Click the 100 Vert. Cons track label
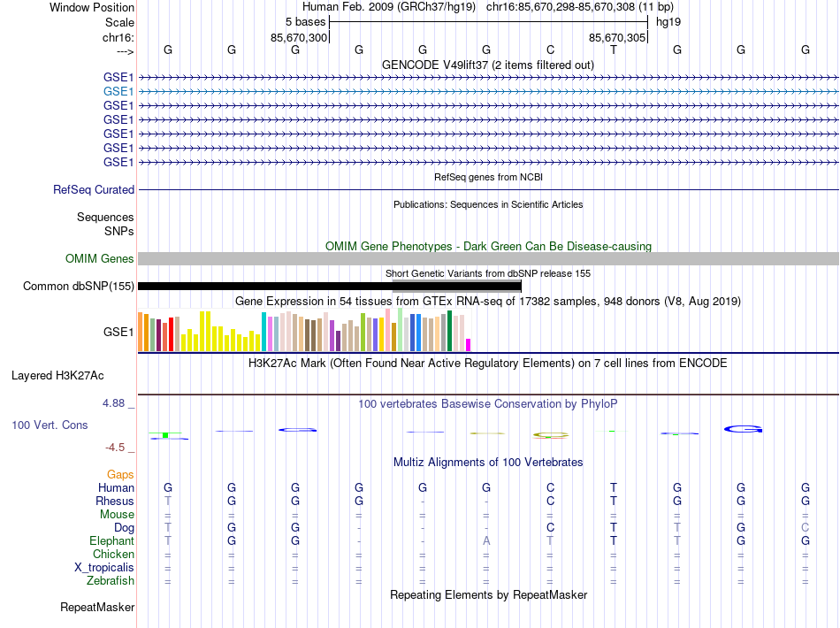Image resolution: width=840 pixels, height=628 pixels. click(x=50, y=425)
